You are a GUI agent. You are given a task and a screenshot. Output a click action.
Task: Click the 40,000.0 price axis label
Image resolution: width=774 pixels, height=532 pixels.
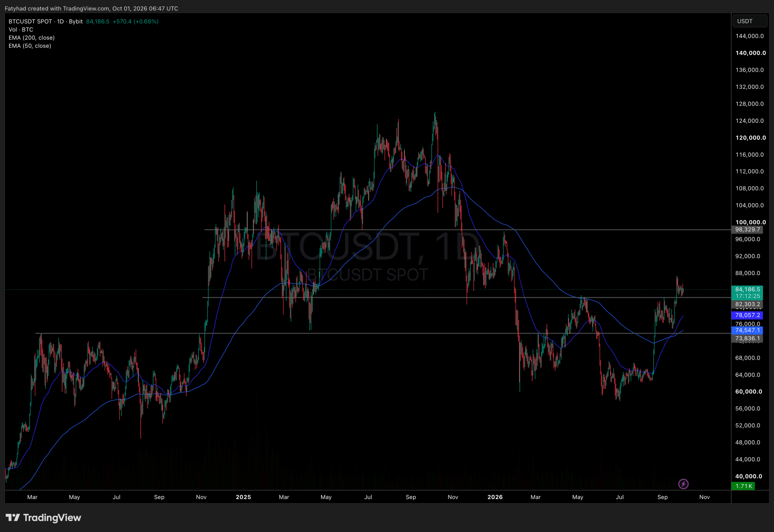point(749,476)
